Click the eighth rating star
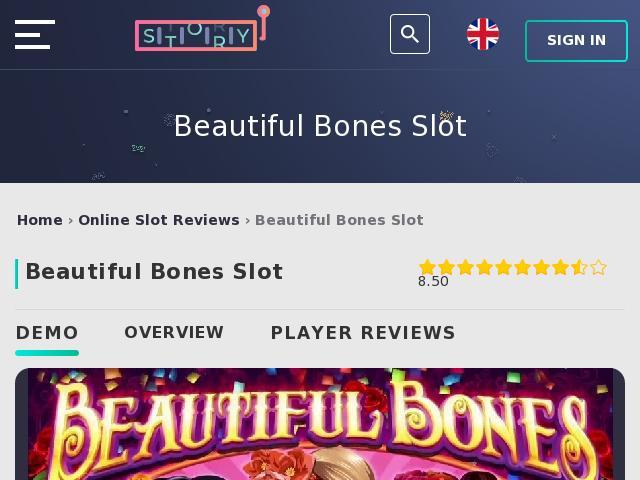The width and height of the screenshot is (640, 480). click(x=560, y=267)
